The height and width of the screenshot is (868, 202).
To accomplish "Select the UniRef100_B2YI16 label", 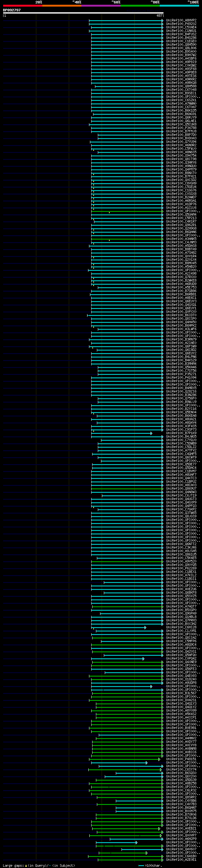I will tap(181, 409).
